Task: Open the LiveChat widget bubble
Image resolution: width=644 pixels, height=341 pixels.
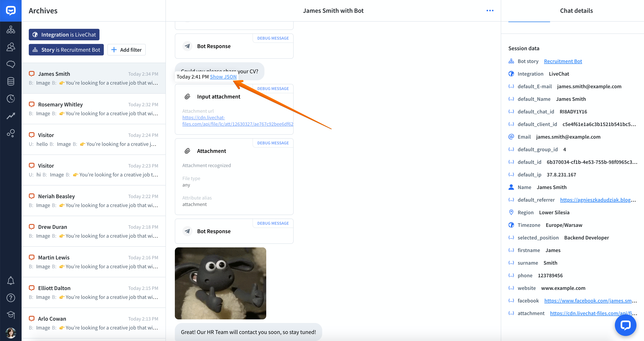Action: click(625, 325)
